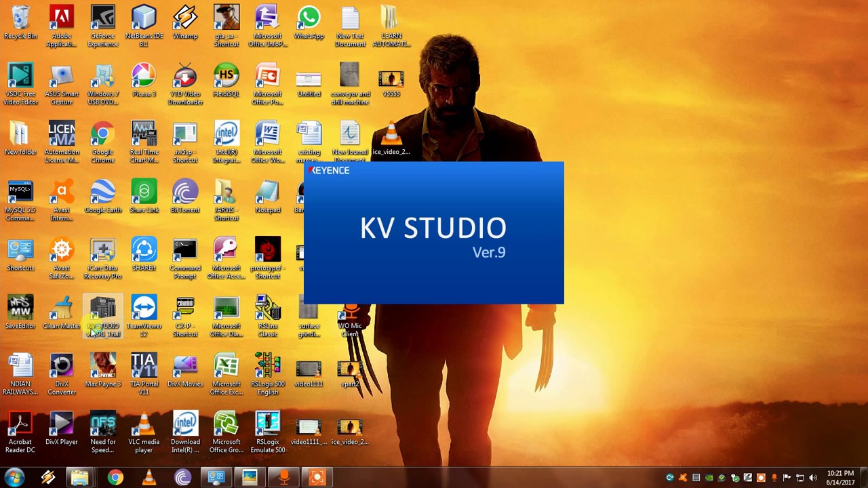Open the Shortcuts desktop icon

[x=20, y=255]
